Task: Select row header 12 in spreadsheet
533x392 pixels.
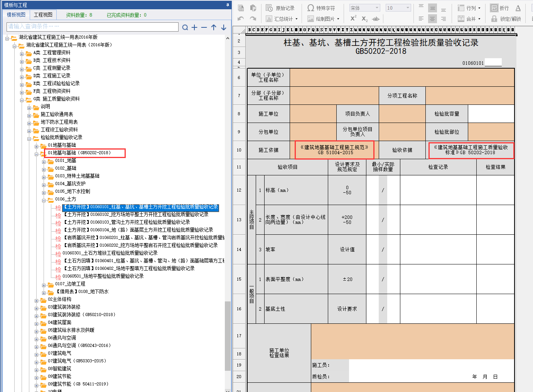Action: [x=239, y=190]
